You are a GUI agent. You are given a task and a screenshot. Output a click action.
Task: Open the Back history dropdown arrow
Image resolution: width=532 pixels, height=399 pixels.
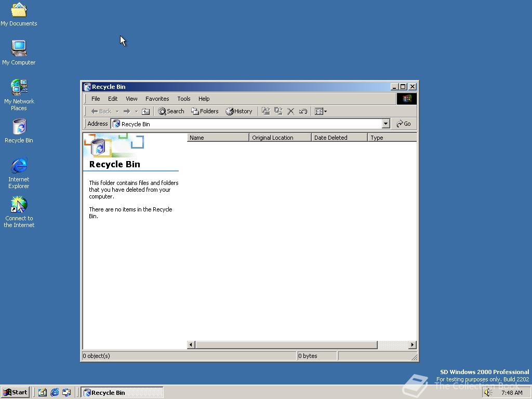pyautogui.click(x=117, y=111)
